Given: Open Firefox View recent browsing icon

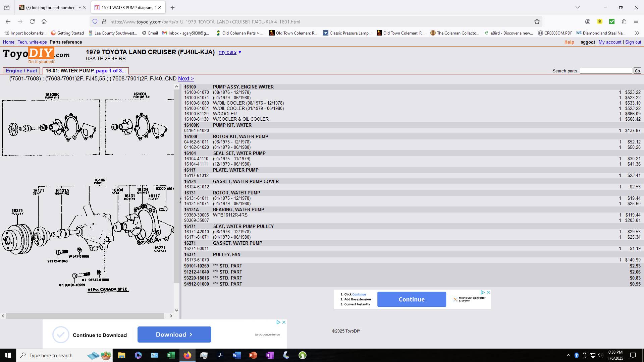Looking at the screenshot, I should [x=7, y=7].
